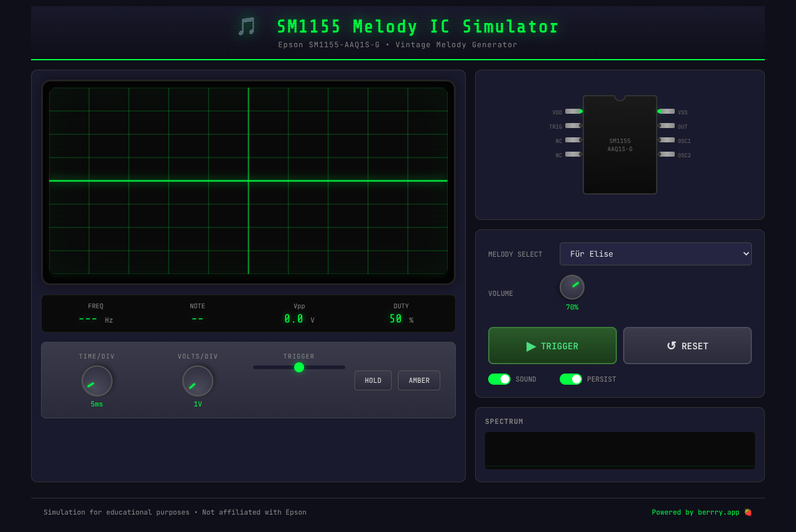Screen dimensions: 796x532
Task: Click the SPECTRUM panel header
Action: [x=504, y=421]
